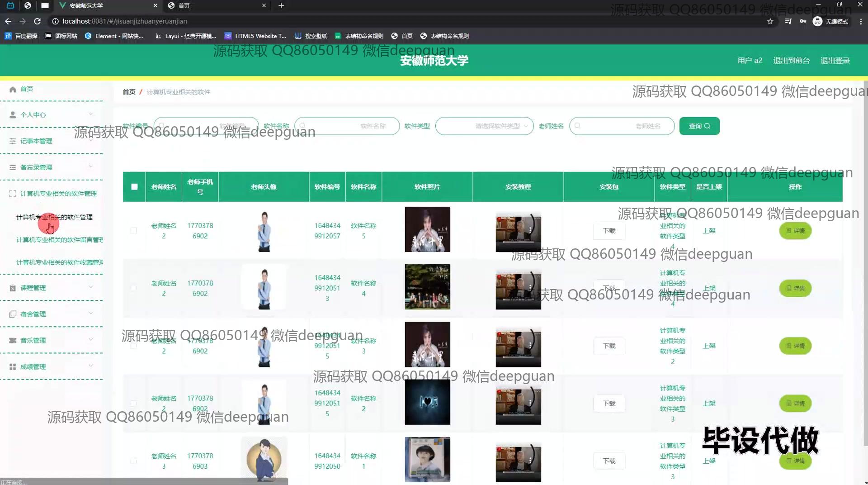Toggle the select-all checkbox in table header

pos(134,187)
